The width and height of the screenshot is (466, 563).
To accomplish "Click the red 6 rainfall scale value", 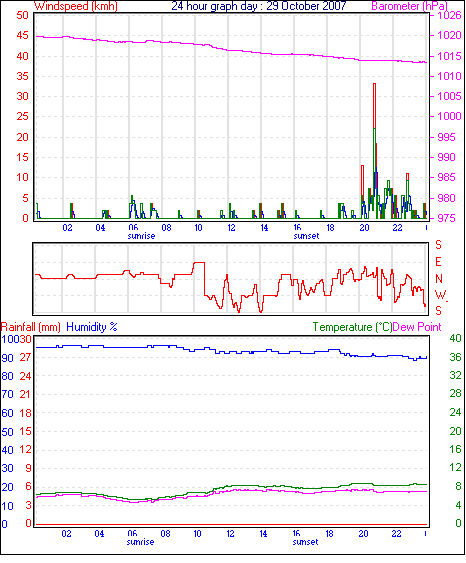I will click(x=29, y=487).
